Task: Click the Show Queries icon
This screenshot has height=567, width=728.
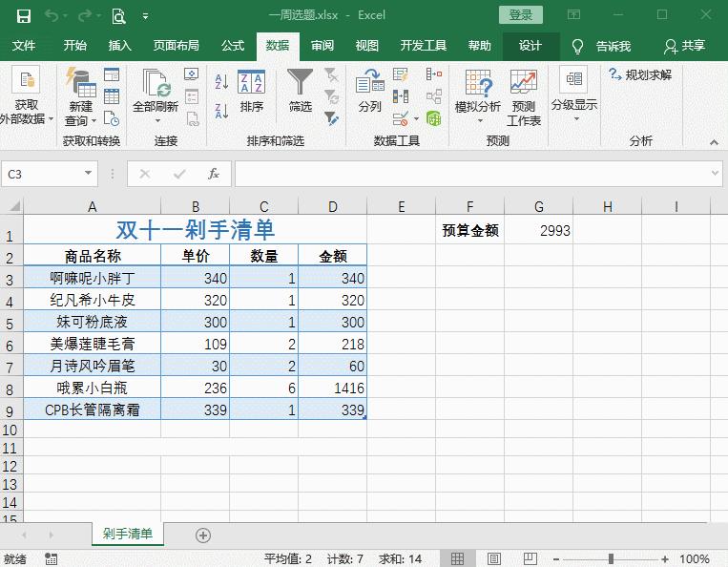Action: [x=112, y=74]
